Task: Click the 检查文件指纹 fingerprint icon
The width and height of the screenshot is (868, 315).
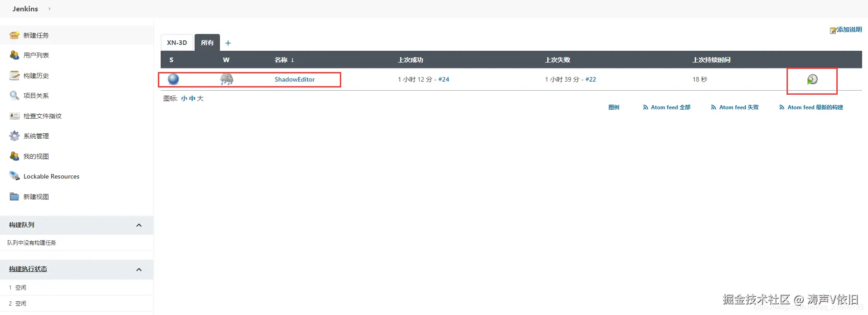Action: pyautogui.click(x=14, y=116)
